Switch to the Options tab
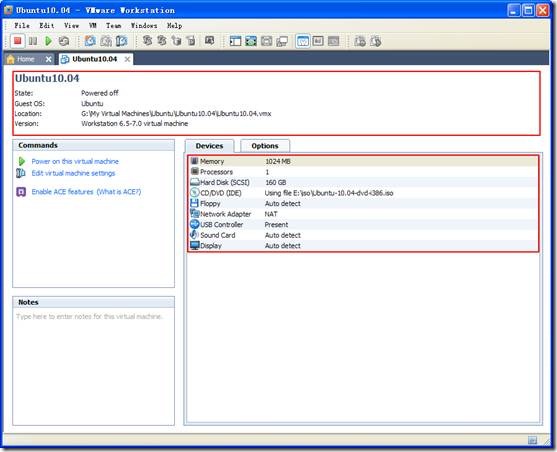 [x=265, y=146]
